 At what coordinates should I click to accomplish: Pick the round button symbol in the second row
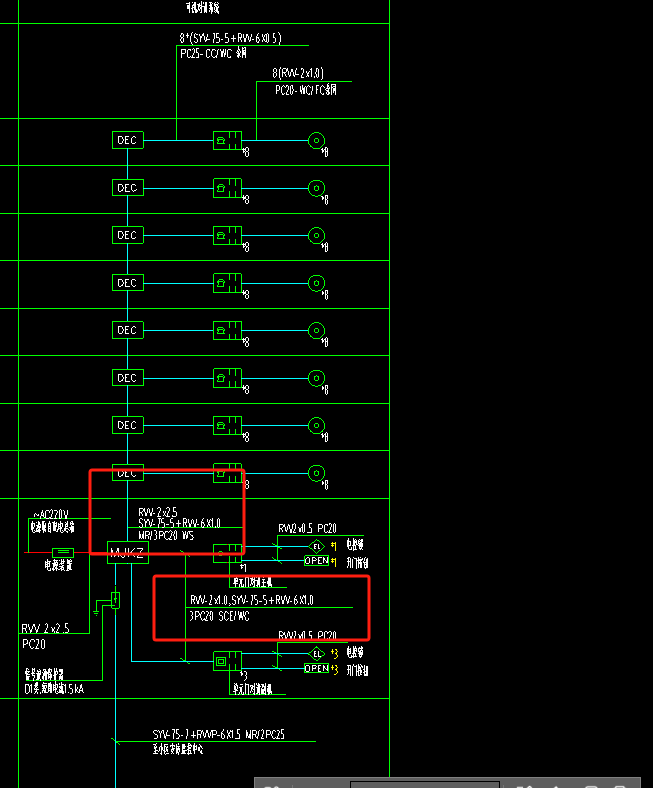point(316,188)
